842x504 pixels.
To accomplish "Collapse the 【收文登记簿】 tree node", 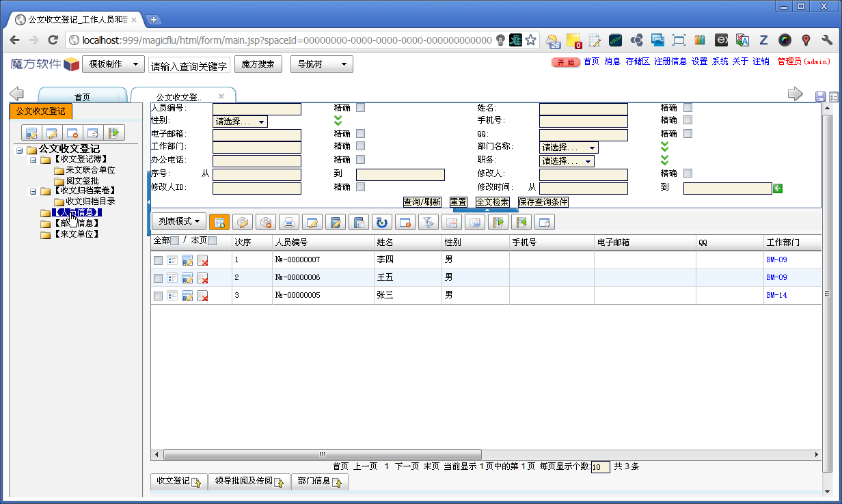I will [x=33, y=160].
